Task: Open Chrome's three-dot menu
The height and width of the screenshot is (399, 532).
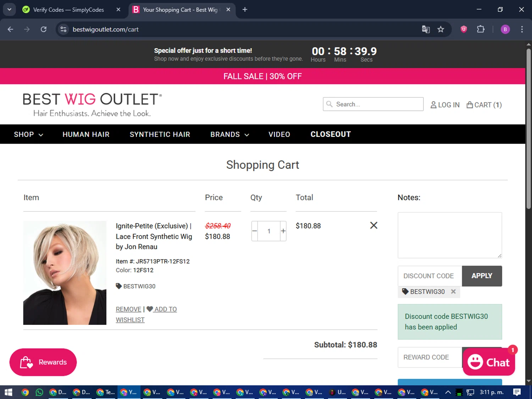Action: [x=522, y=29]
